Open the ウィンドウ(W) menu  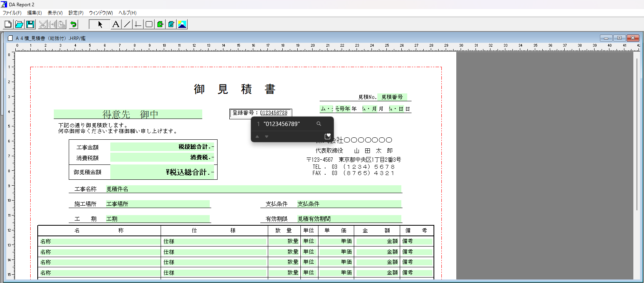pos(101,13)
